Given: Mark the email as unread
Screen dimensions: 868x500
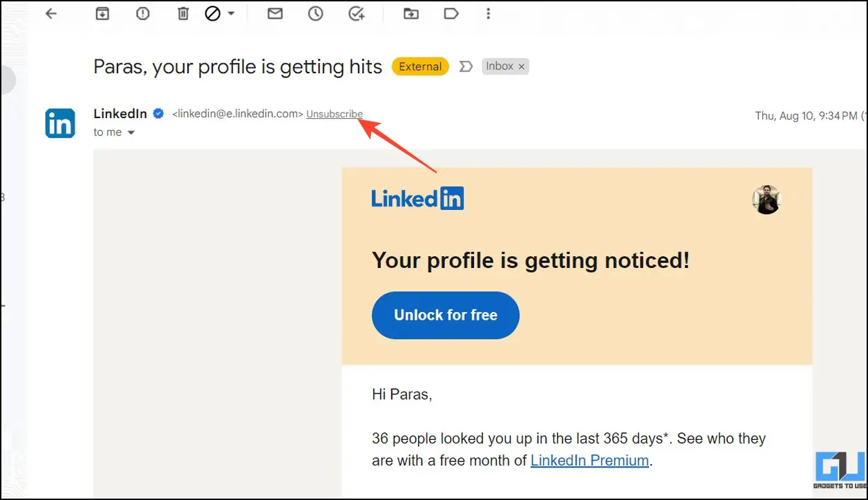Looking at the screenshot, I should point(275,13).
